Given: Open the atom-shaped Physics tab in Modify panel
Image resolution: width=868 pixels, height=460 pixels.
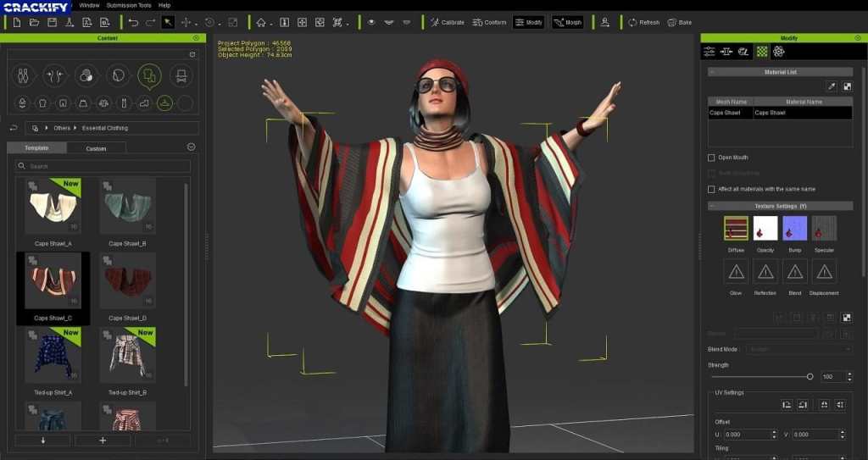Looking at the screenshot, I should tap(779, 52).
